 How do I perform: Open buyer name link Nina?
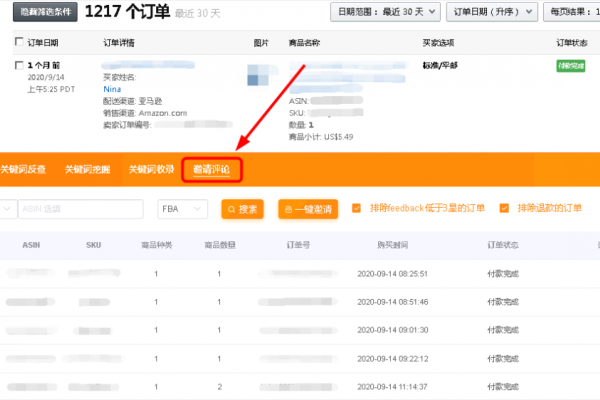point(112,89)
